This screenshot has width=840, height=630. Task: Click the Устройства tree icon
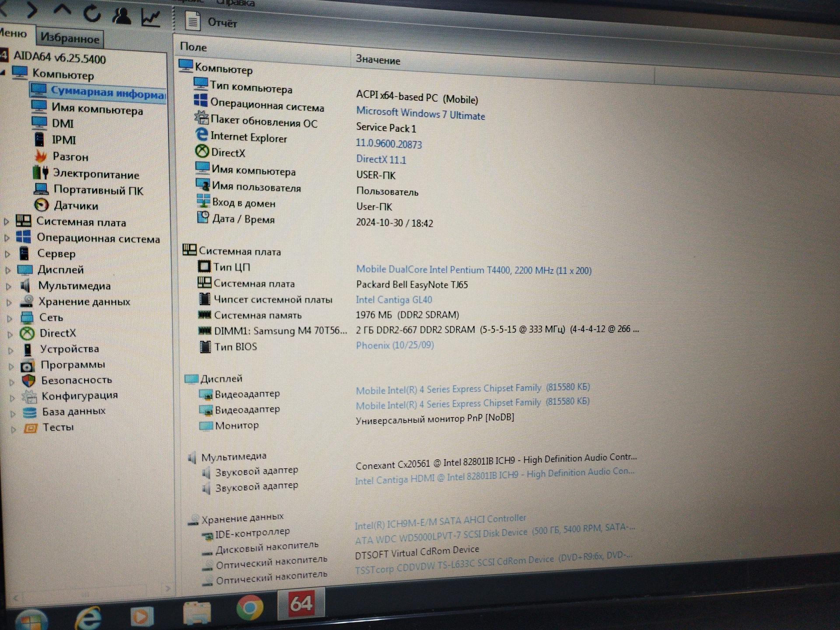pos(28,350)
